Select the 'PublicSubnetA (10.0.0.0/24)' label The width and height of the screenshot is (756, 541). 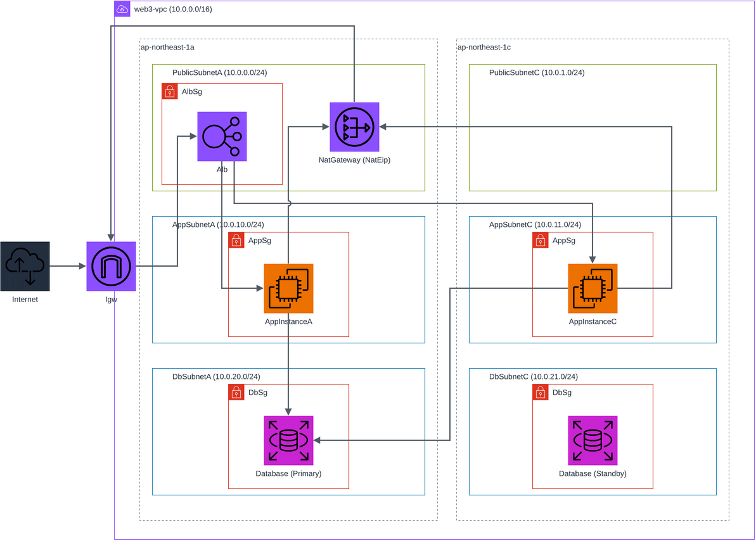[219, 73]
